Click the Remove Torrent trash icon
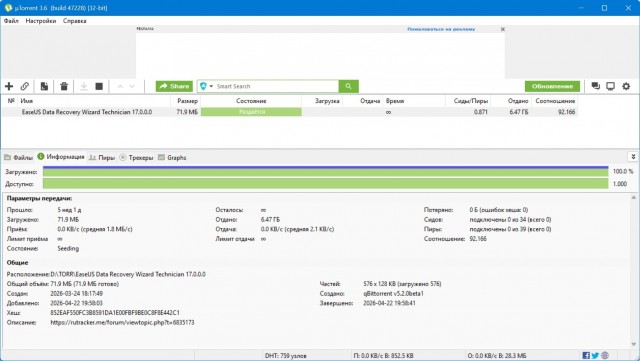 tap(64, 86)
